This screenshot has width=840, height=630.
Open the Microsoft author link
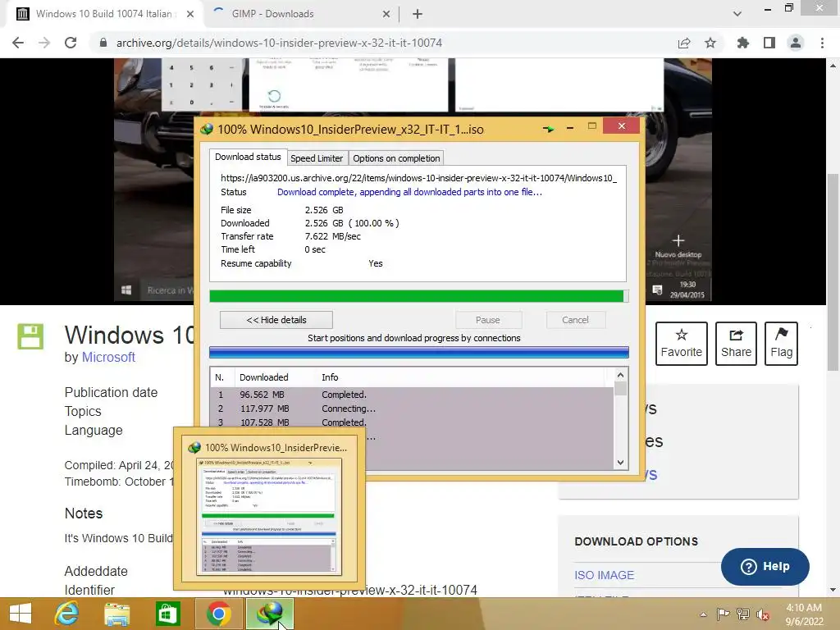[108, 358]
